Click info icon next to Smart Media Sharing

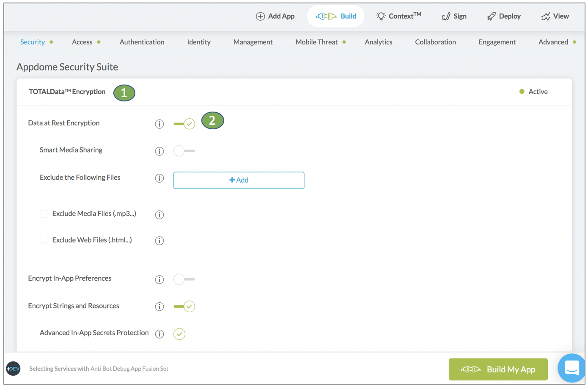tap(159, 151)
